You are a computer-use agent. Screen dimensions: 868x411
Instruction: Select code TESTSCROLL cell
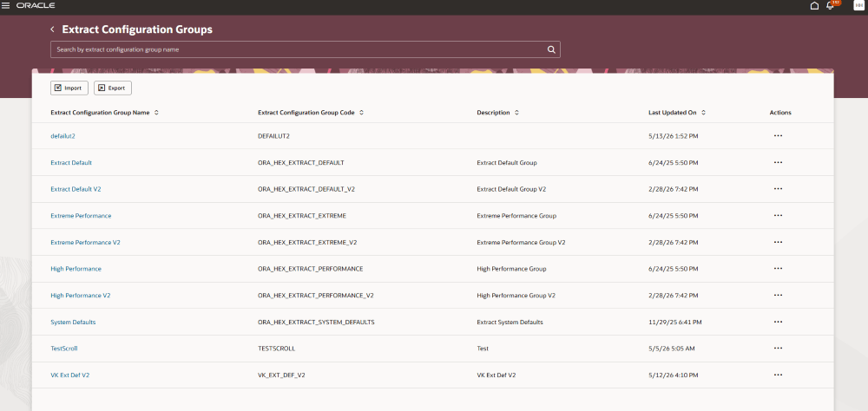(276, 349)
